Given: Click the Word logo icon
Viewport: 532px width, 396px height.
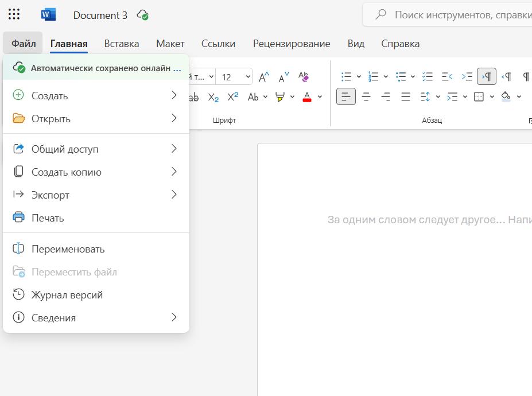Looking at the screenshot, I should pyautogui.click(x=48, y=14).
